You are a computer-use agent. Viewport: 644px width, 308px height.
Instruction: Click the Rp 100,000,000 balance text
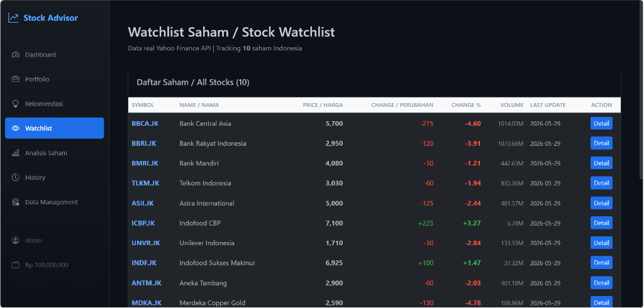tap(47, 265)
